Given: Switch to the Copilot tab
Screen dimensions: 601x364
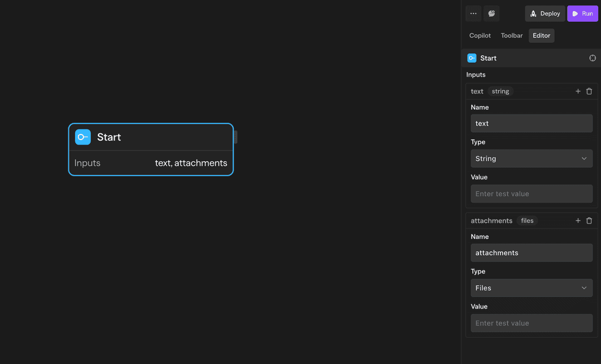Looking at the screenshot, I should (x=480, y=35).
